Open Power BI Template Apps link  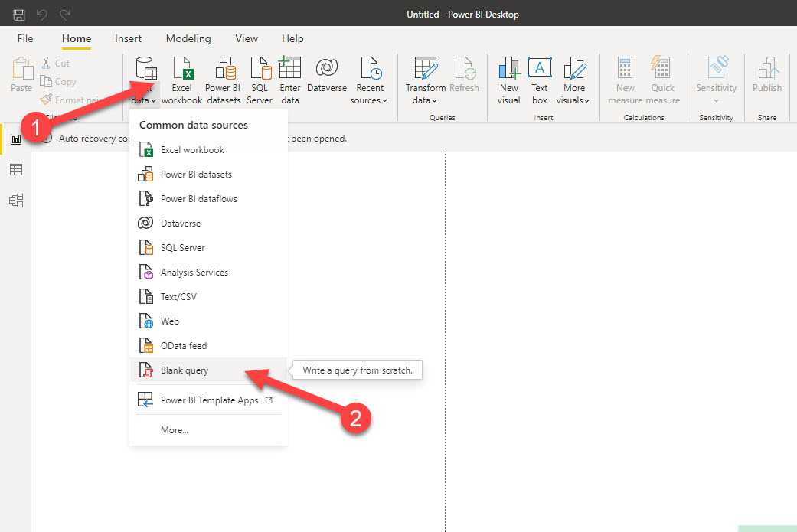tap(209, 400)
